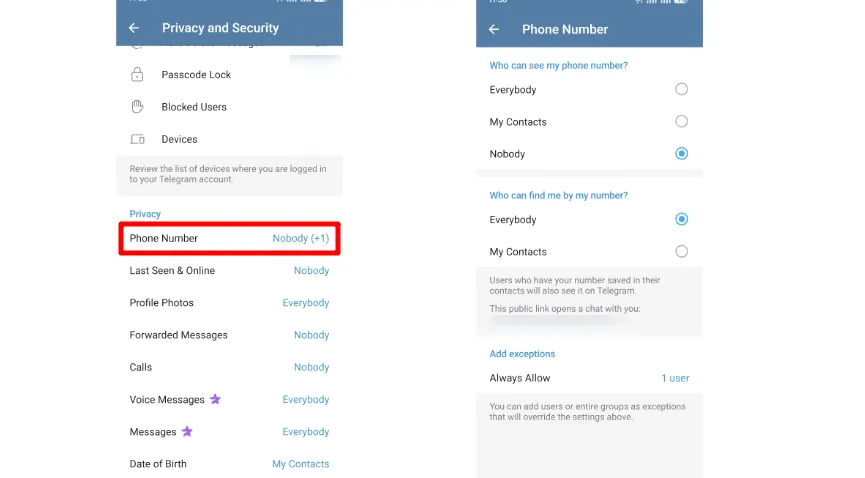Tap the Blocked Users hand icon
The image size is (865, 478).
(x=137, y=107)
